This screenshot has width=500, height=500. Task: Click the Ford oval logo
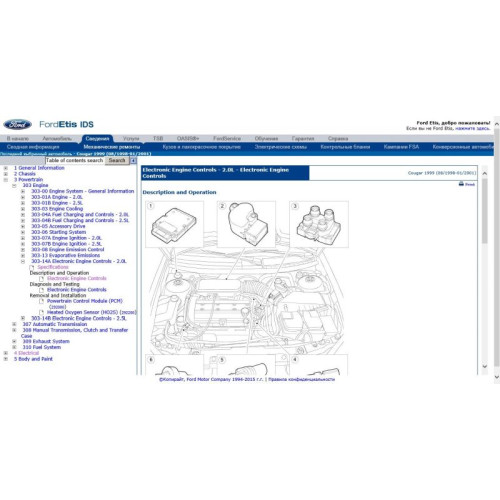[x=17, y=125]
